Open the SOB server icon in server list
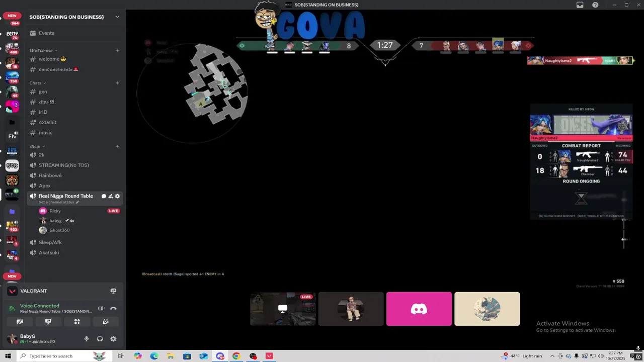 [x=12, y=165]
